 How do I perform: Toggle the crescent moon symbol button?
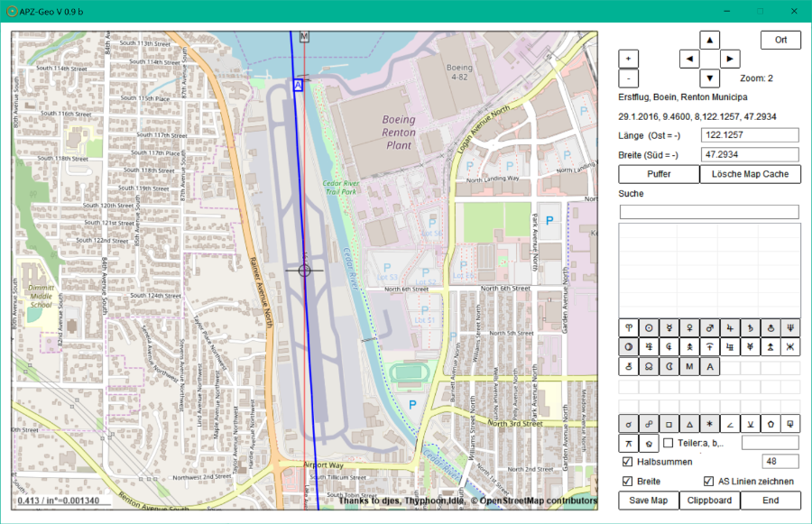click(x=669, y=366)
